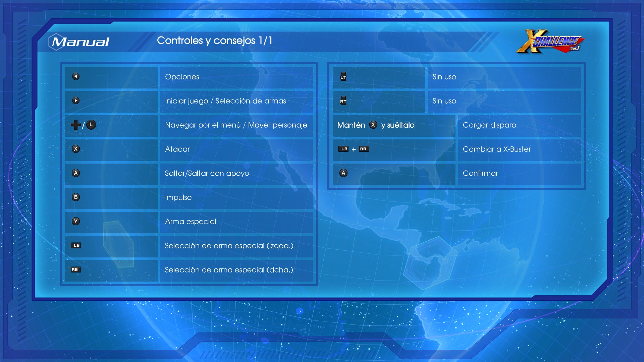Screen dimensions: 644x362
Task: Click the RB icon in LB + RB combo
Action: (364, 149)
